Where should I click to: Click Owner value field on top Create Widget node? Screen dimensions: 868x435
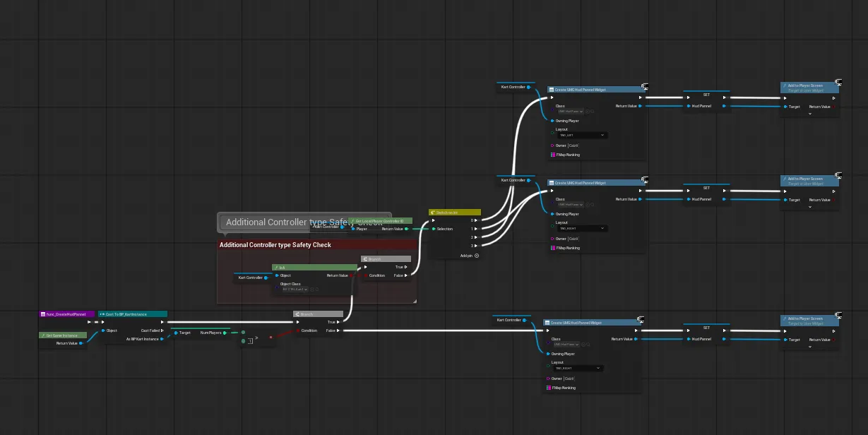point(572,145)
